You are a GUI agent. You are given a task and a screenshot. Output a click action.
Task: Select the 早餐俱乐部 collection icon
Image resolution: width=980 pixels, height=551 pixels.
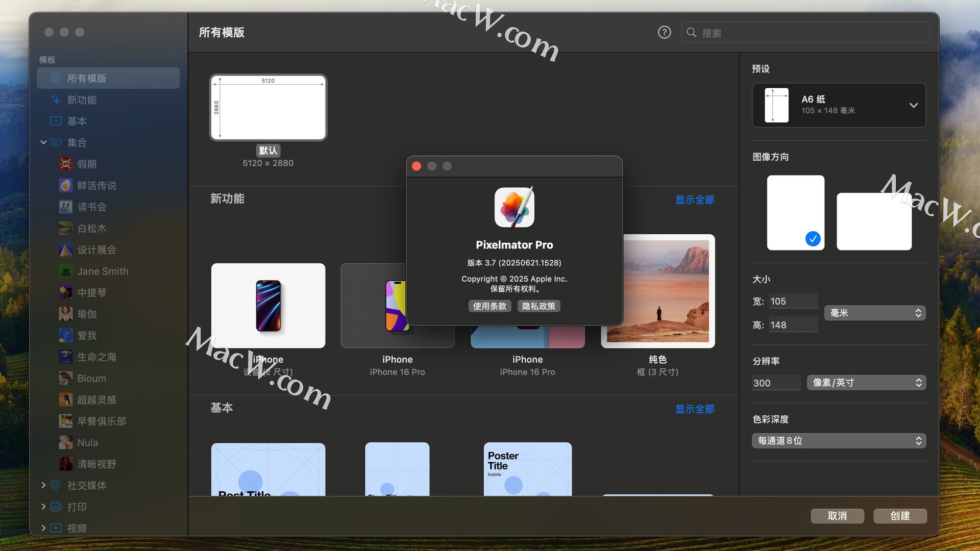(x=66, y=421)
